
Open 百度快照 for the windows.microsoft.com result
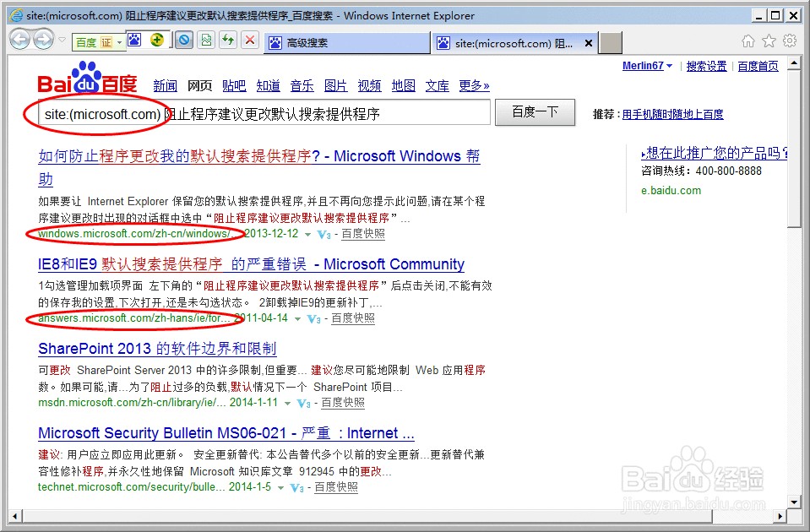(x=363, y=234)
